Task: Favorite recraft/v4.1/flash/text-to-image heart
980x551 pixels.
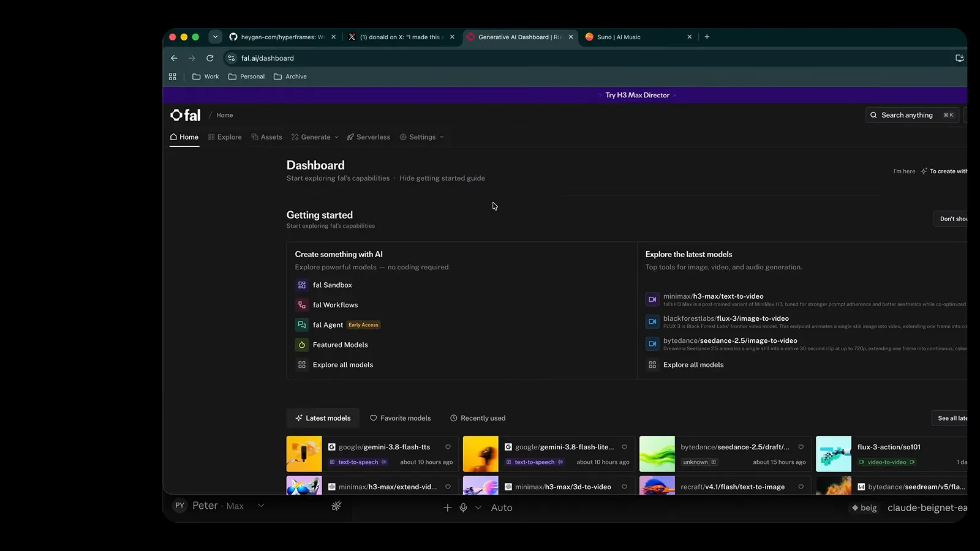Action: coord(801,487)
